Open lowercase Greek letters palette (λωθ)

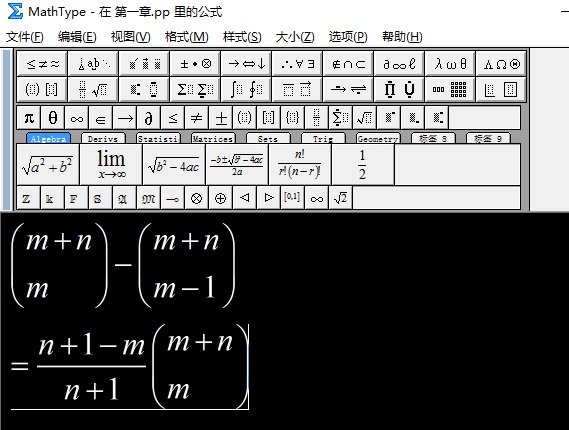click(450, 64)
